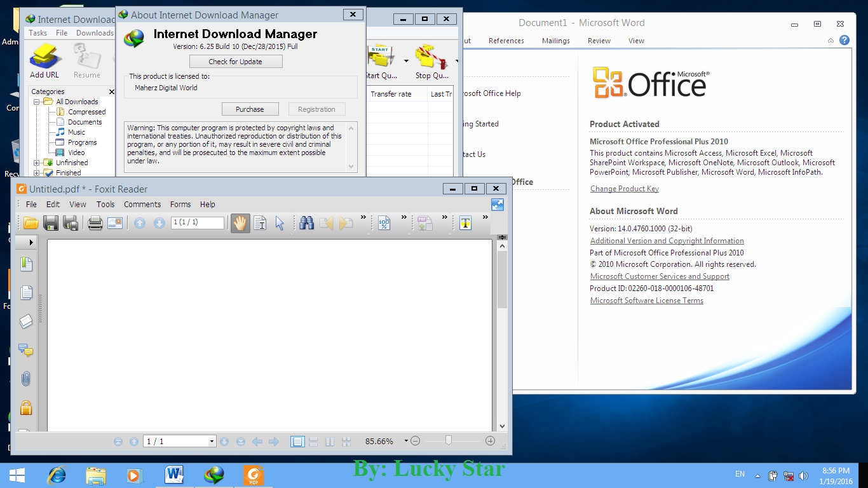Select the Hand tool in Foxit Reader
The width and height of the screenshot is (868, 488).
tap(240, 223)
